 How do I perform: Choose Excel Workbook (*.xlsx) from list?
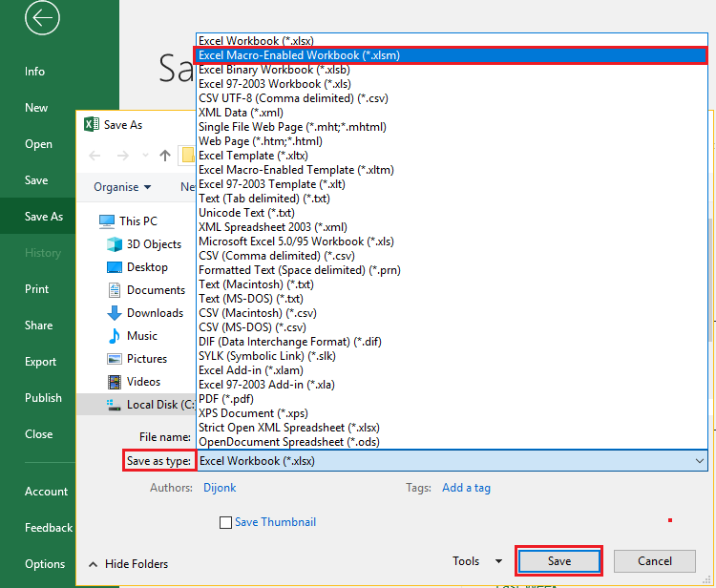tap(453, 41)
